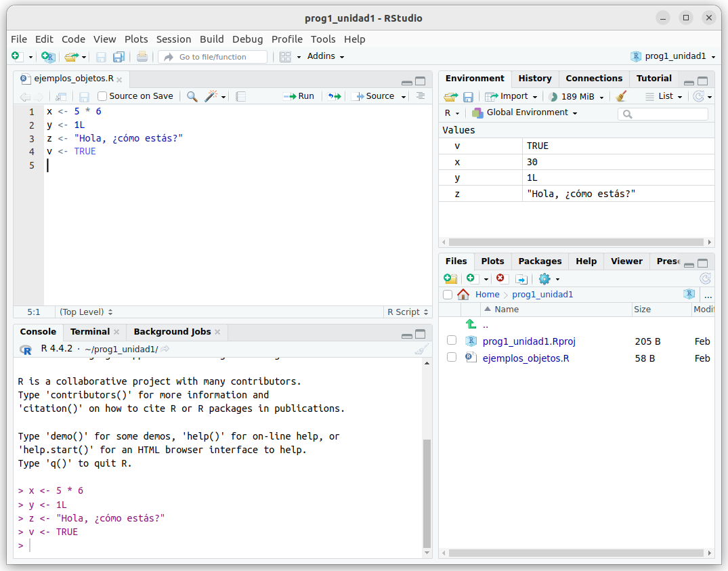This screenshot has width=728, height=571.
Task: Go to Home directory icon
Action: tap(463, 295)
